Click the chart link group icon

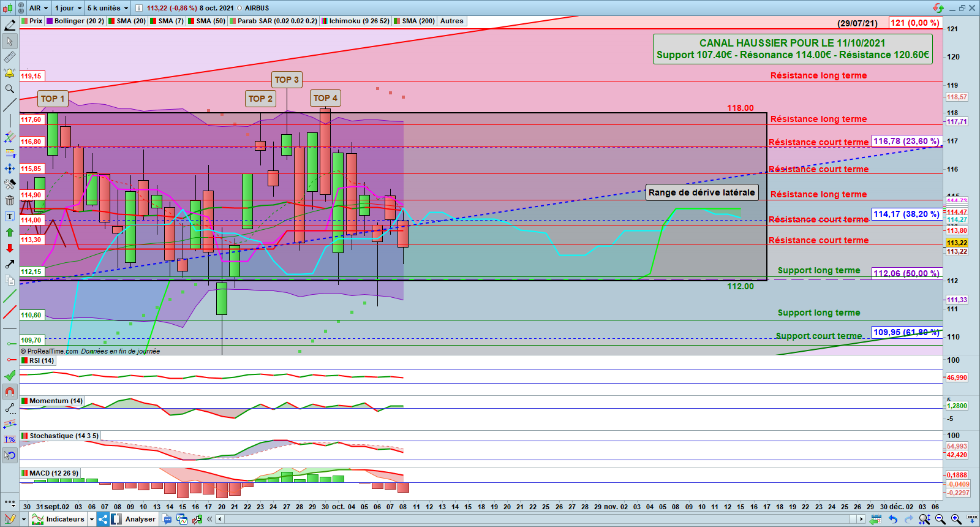point(21,8)
